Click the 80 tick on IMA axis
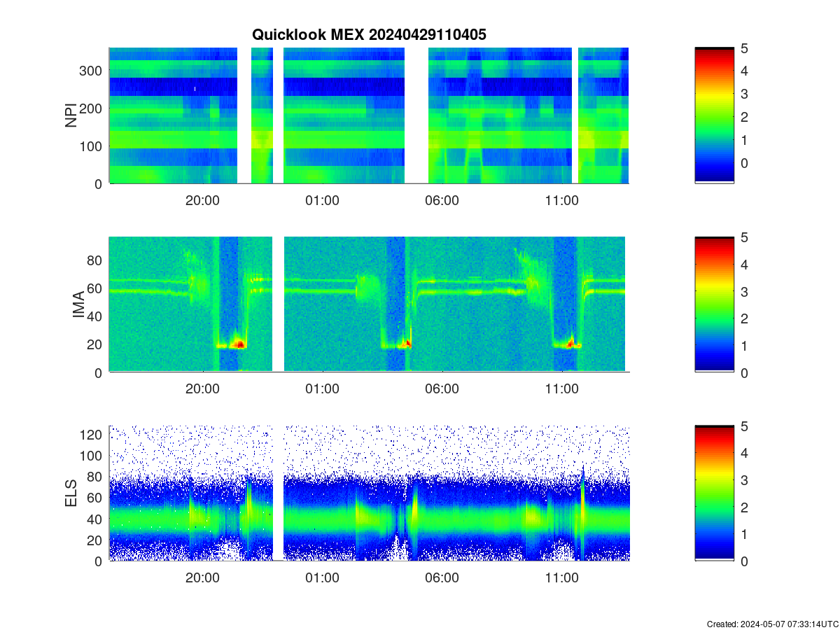 pyautogui.click(x=95, y=260)
